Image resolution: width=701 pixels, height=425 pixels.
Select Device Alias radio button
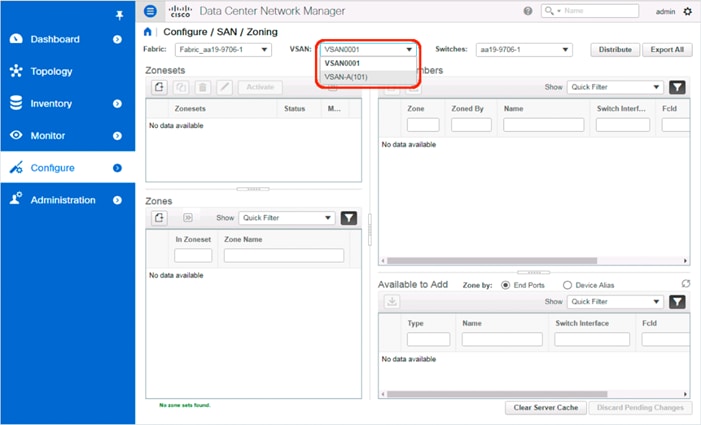click(567, 285)
